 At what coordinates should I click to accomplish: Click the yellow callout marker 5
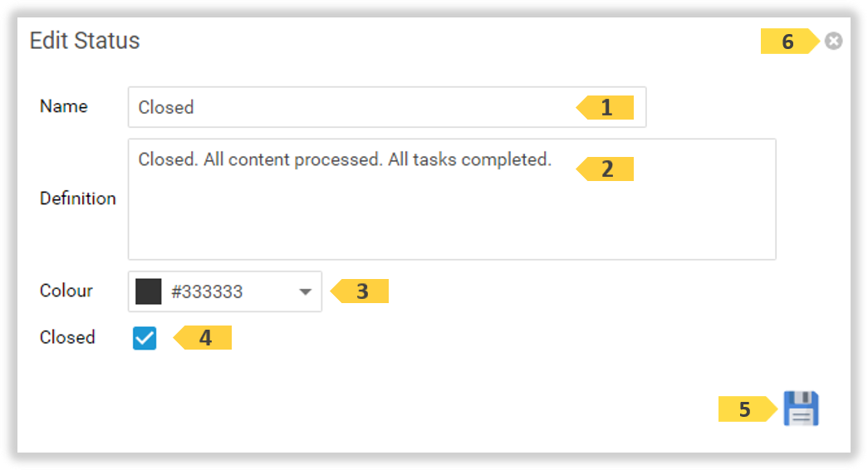coord(747,409)
